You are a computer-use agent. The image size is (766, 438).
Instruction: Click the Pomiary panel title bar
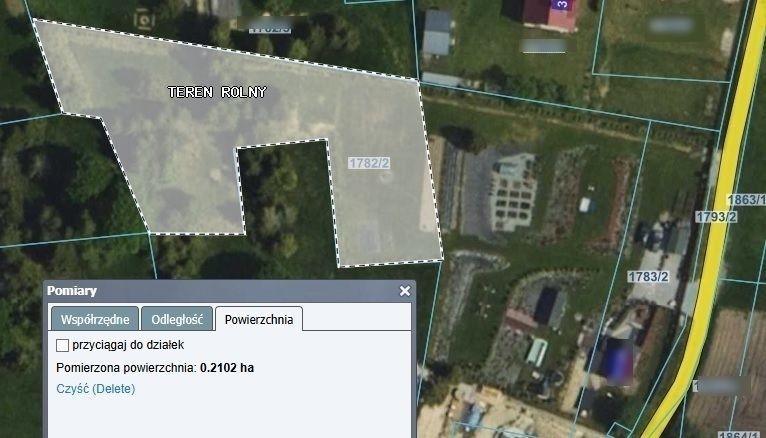click(x=200, y=291)
